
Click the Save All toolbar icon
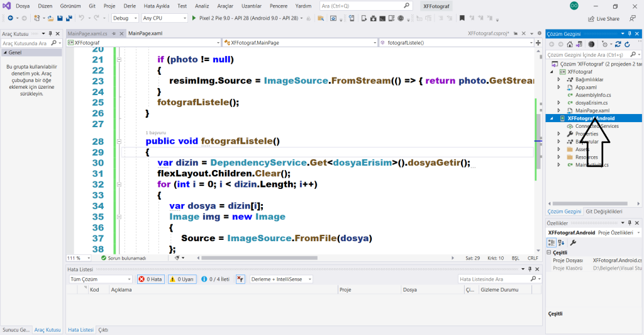click(68, 18)
